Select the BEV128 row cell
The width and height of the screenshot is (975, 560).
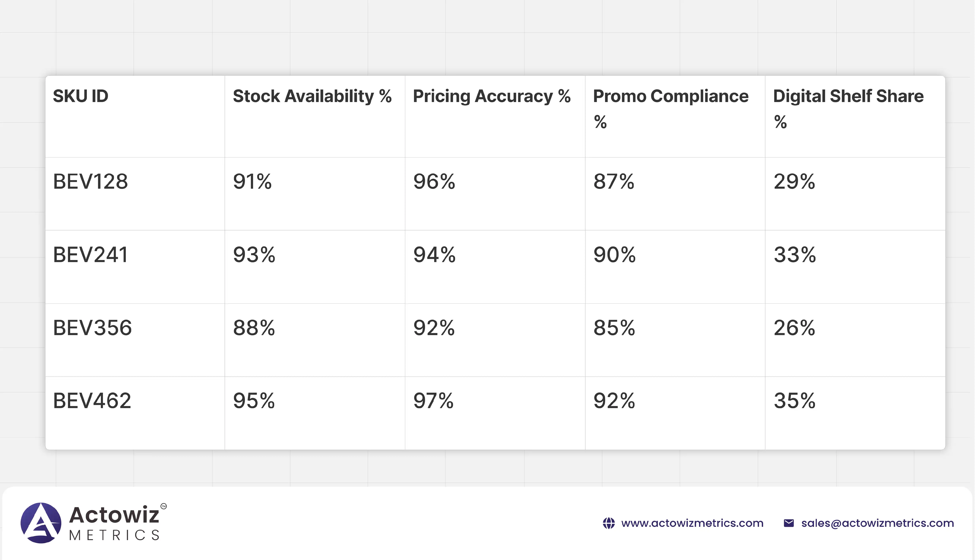tap(90, 182)
